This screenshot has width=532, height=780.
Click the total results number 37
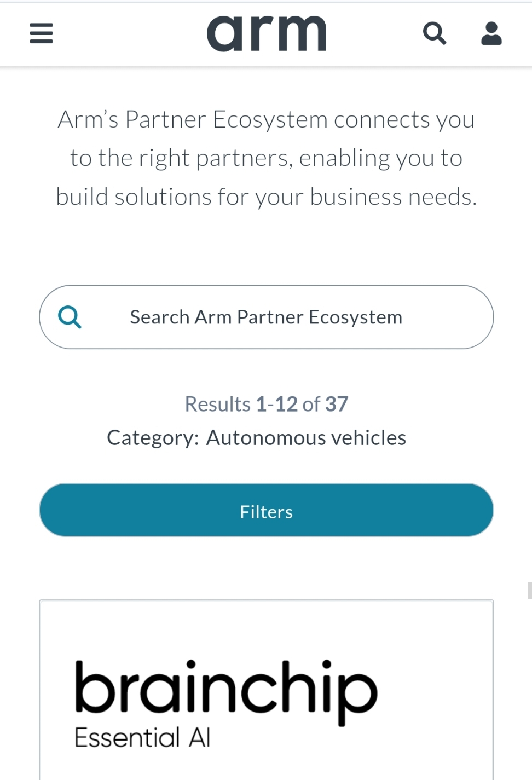tap(337, 404)
